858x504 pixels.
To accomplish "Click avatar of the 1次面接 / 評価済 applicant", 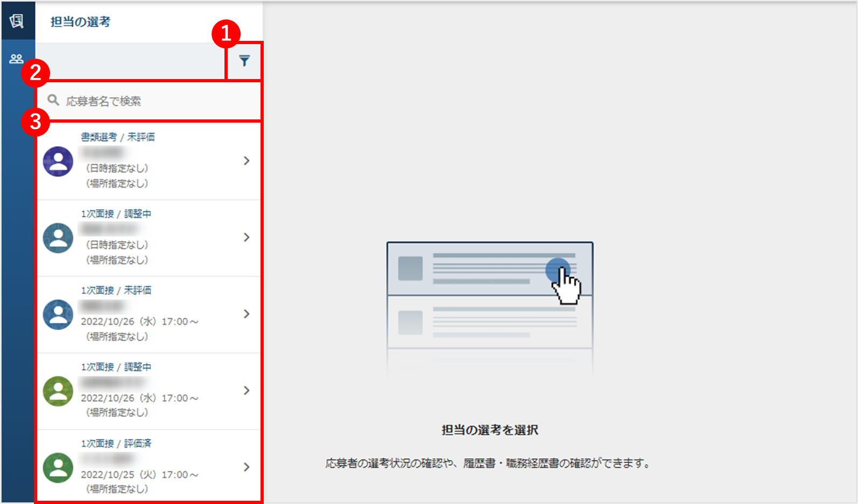I will tap(58, 468).
